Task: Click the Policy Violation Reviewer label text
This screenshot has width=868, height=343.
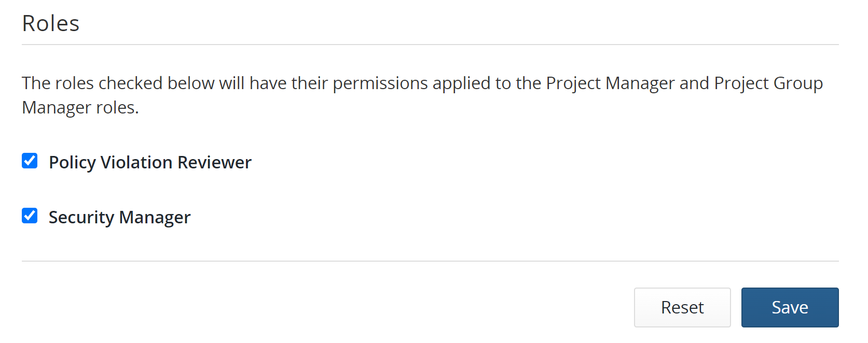Action: [150, 163]
